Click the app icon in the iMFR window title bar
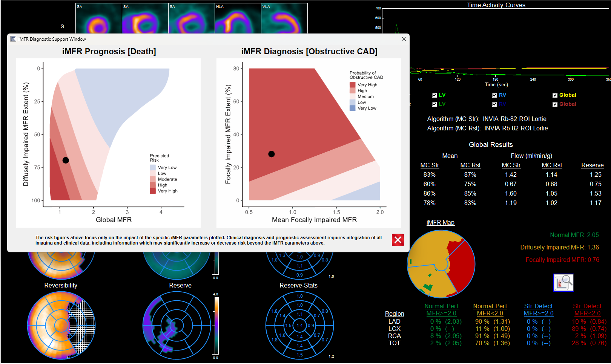 pyautogui.click(x=12, y=39)
